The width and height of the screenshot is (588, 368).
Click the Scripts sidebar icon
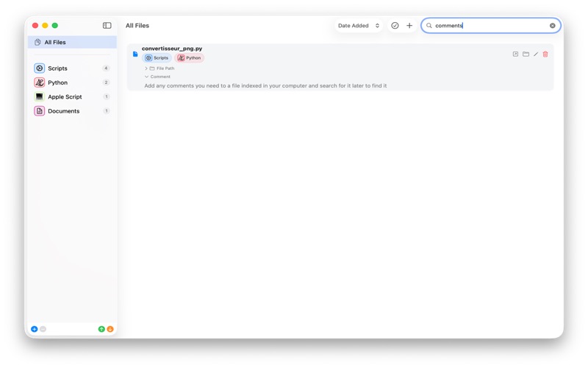(40, 68)
